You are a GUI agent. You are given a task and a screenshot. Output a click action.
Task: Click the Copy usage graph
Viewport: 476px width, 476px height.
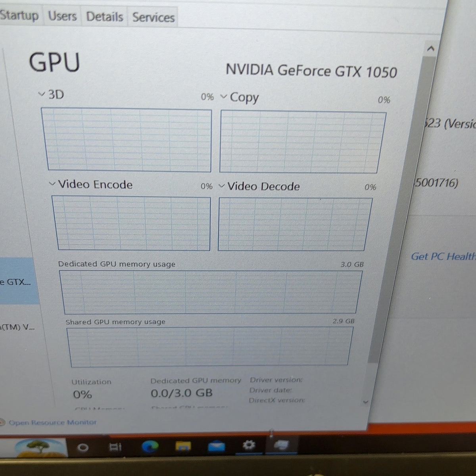point(303,142)
